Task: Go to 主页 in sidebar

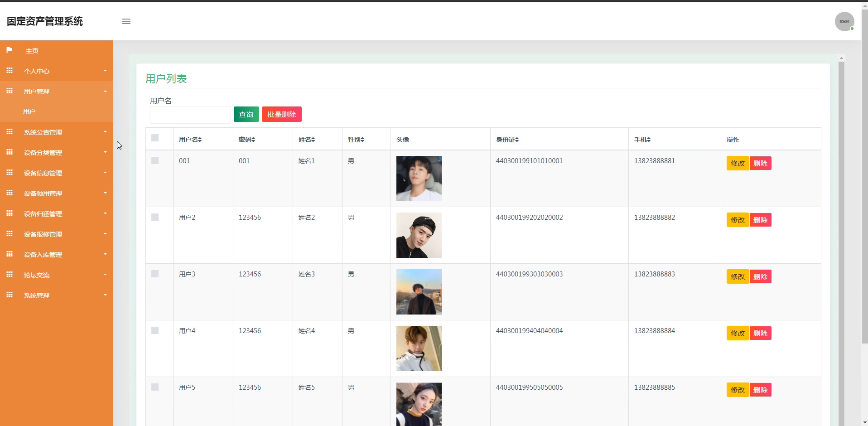Action: click(x=57, y=51)
